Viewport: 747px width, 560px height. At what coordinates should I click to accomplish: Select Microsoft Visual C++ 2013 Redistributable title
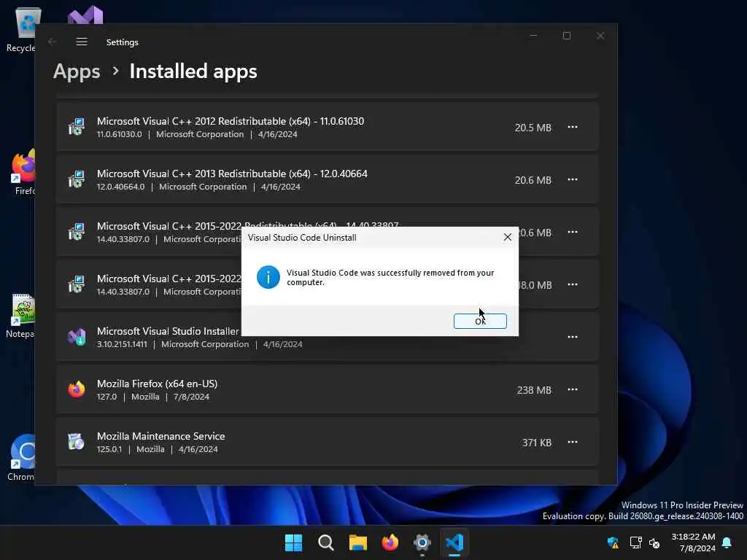pyautogui.click(x=232, y=174)
